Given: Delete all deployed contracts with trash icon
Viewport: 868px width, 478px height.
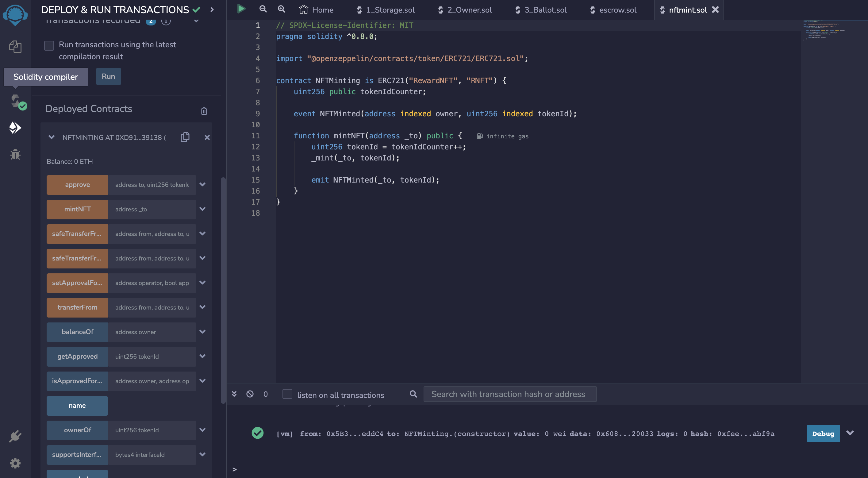Looking at the screenshot, I should (x=204, y=111).
